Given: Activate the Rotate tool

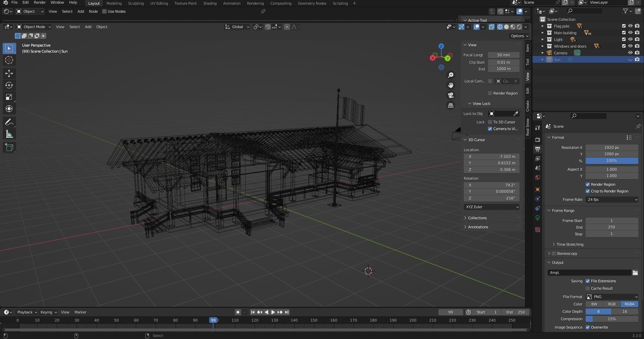Looking at the screenshot, I should click(x=9, y=85).
